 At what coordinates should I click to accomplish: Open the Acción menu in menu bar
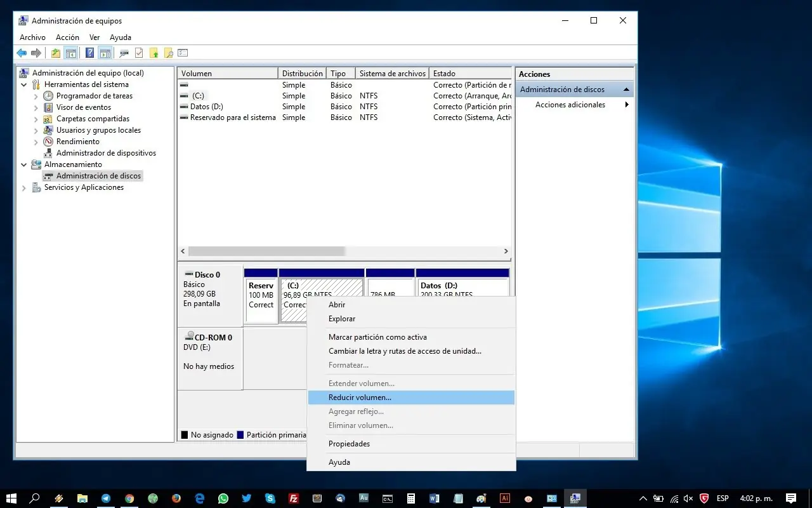(67, 37)
